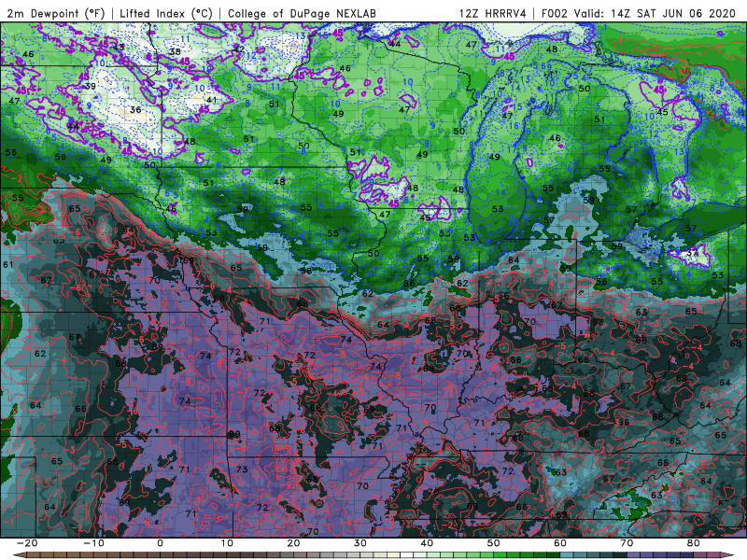Click the 20 label on the color scale
This screenshot has height=560, width=747.
coord(293,543)
